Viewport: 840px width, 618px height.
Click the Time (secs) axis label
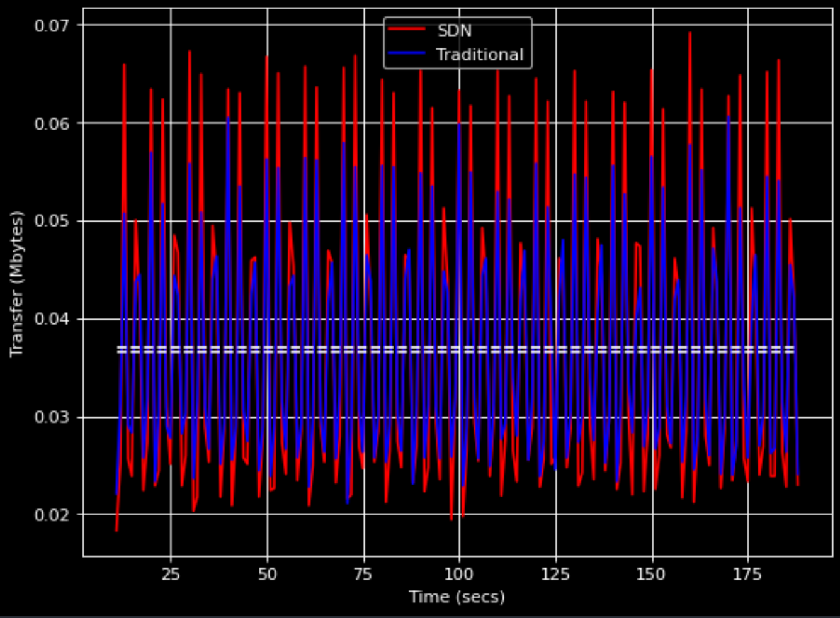point(457,597)
